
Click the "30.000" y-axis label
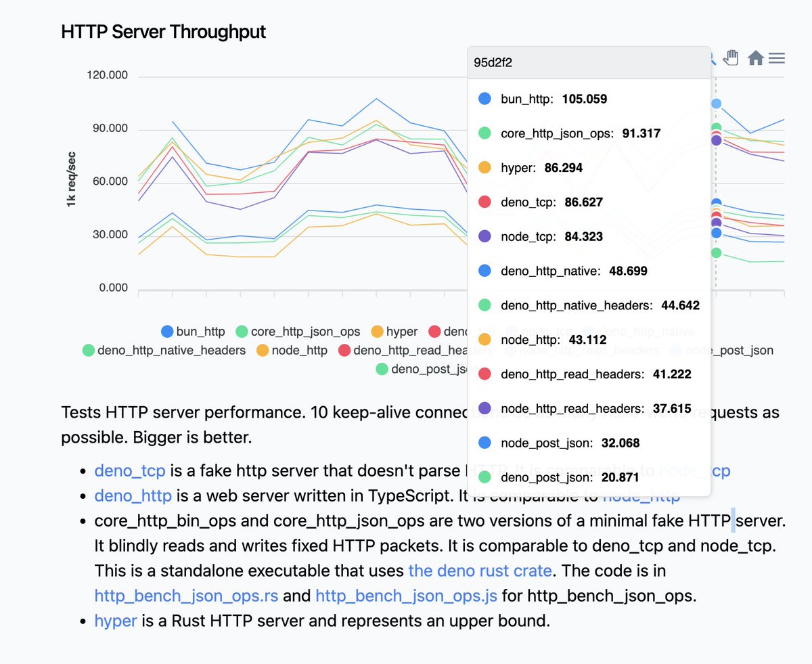tap(110, 235)
